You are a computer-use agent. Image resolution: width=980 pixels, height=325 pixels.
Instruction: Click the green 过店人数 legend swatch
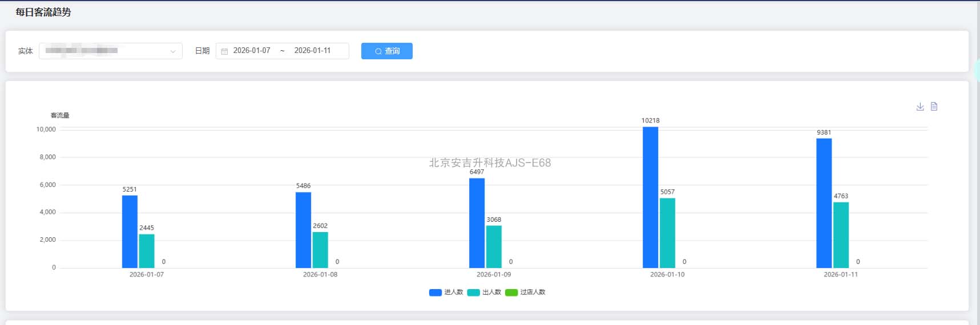[511, 292]
